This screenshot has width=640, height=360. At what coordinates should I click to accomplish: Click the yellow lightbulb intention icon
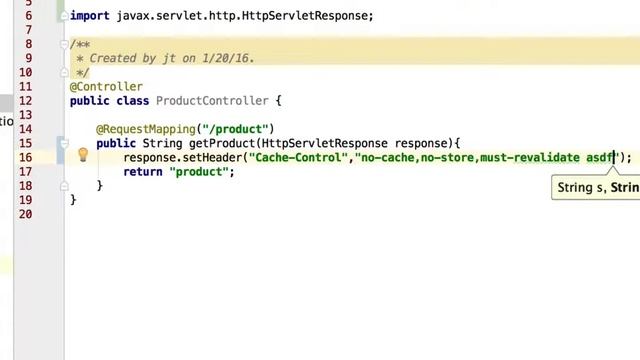83,155
